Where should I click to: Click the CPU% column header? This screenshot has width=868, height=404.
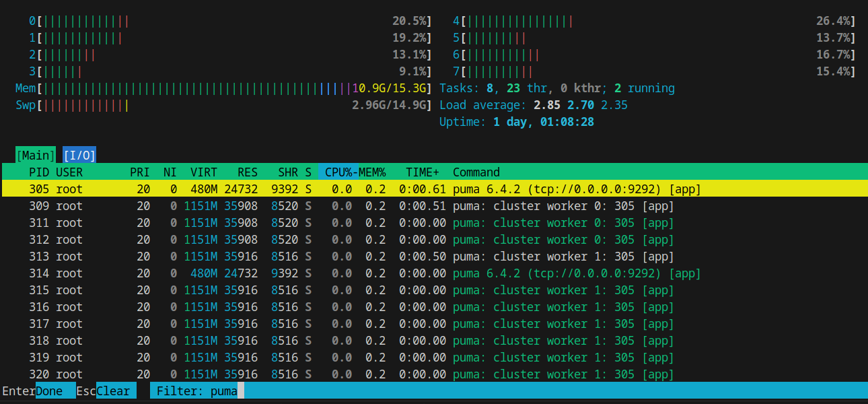(338, 172)
